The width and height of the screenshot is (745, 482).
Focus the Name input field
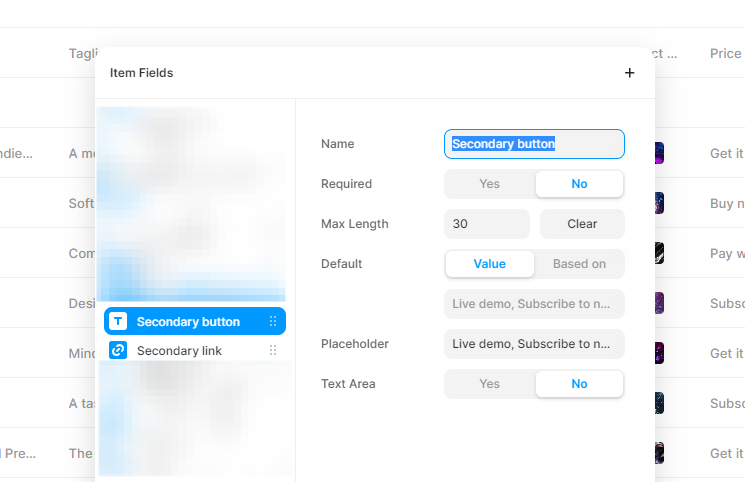coord(534,144)
